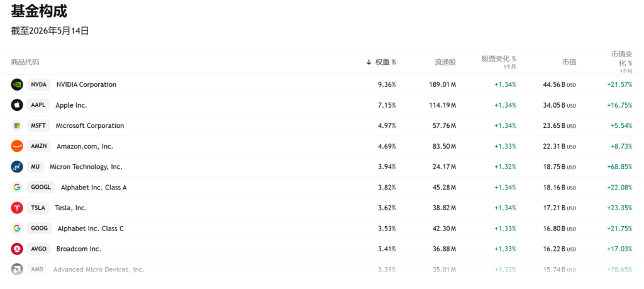Open the Amazon.com, Inc. link
This screenshot has width=644, height=289.
pos(85,146)
